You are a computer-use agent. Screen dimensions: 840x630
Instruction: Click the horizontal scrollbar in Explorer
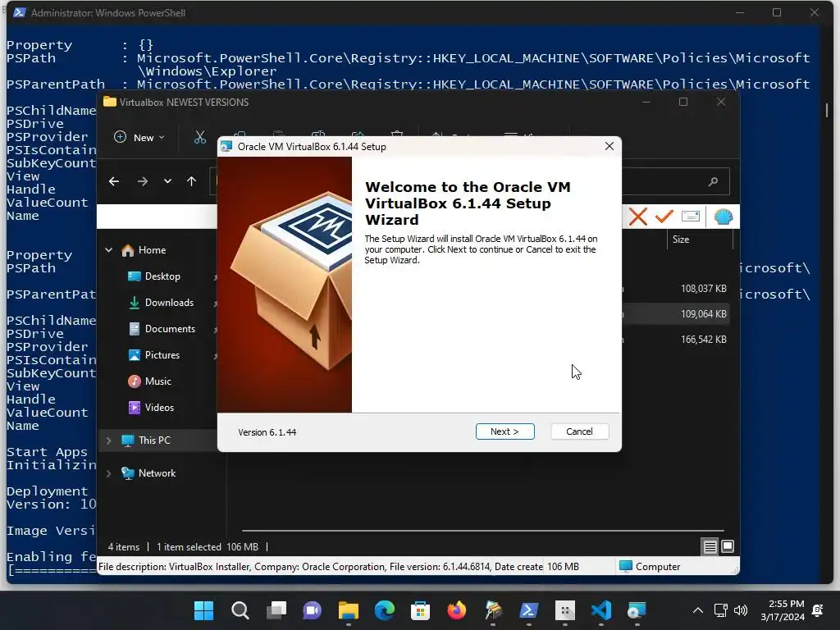point(482,531)
